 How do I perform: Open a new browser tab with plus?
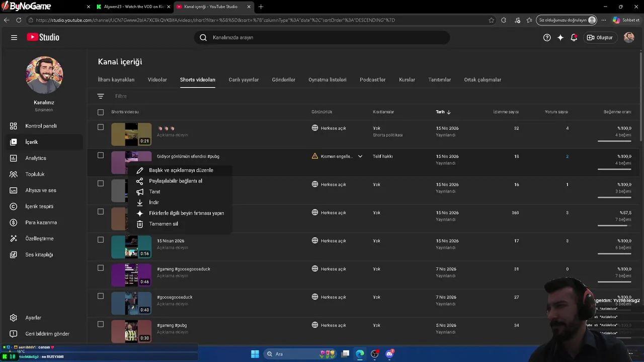click(x=261, y=7)
